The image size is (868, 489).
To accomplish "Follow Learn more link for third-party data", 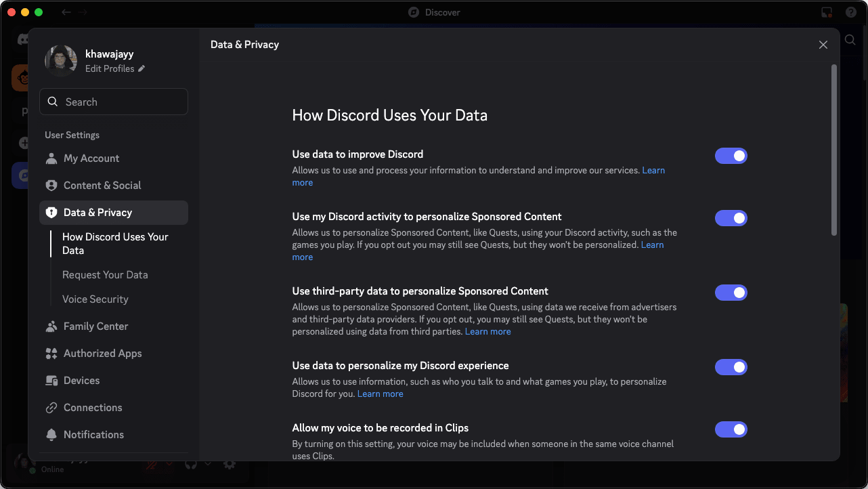I will pyautogui.click(x=488, y=332).
